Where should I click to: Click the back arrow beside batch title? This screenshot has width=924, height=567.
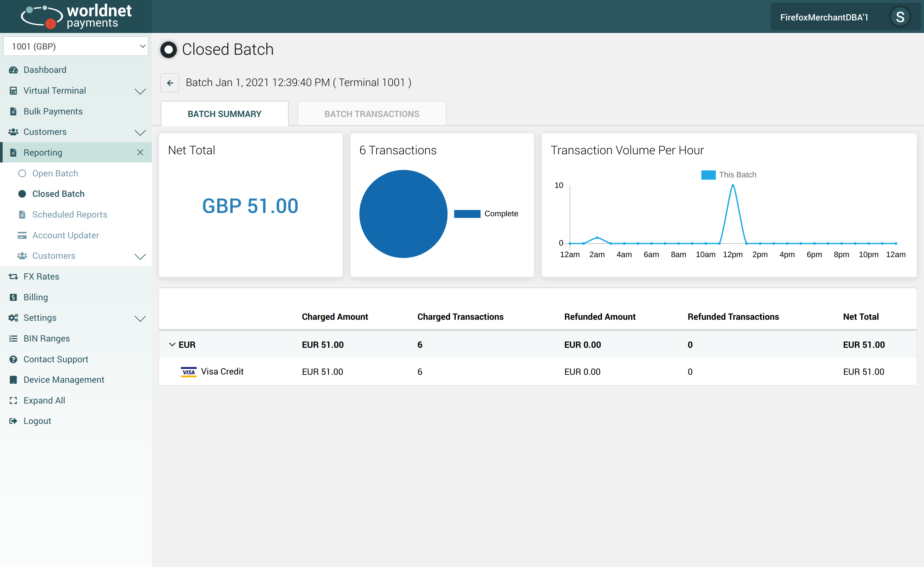[x=170, y=83]
